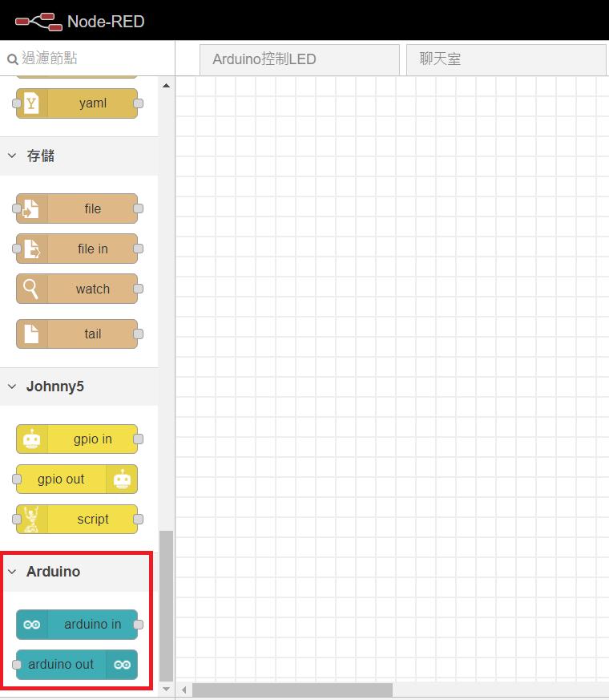
Task: Click the output port of gpio in node
Action: click(139, 439)
